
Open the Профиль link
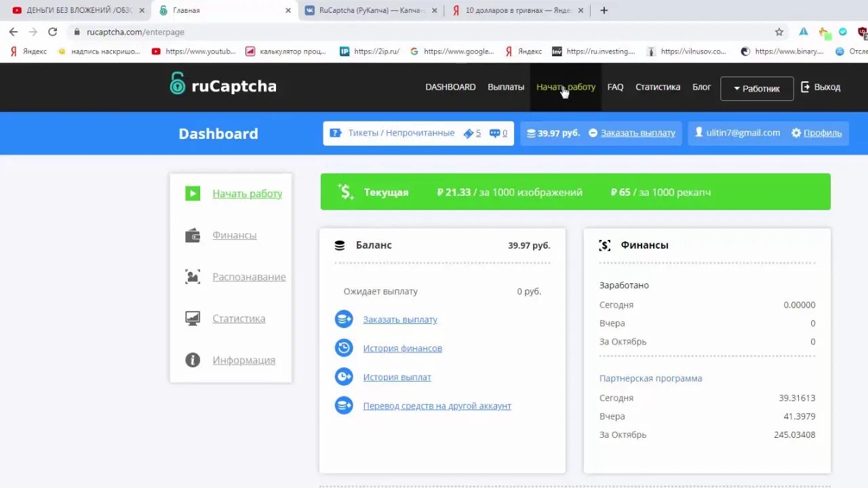823,133
